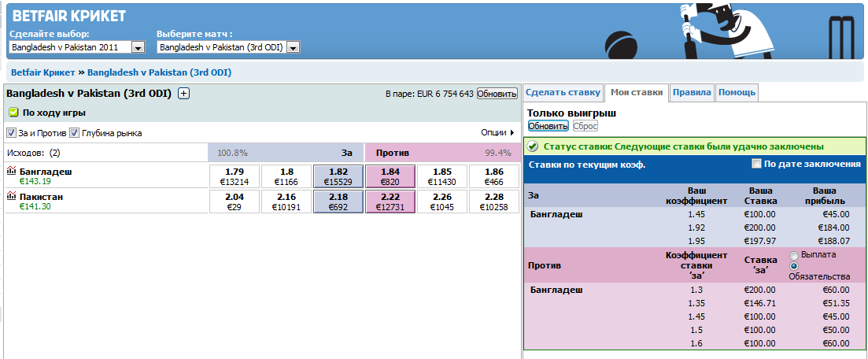Click the 'Сброс' button
This screenshot has height=359, width=868.
585,126
